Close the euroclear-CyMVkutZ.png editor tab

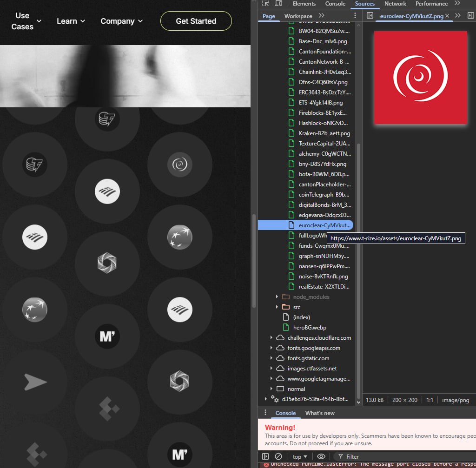tap(447, 16)
